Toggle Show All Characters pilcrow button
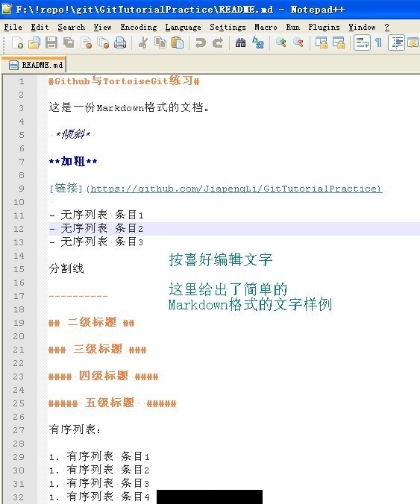The width and height of the screenshot is (420, 504). [379, 42]
